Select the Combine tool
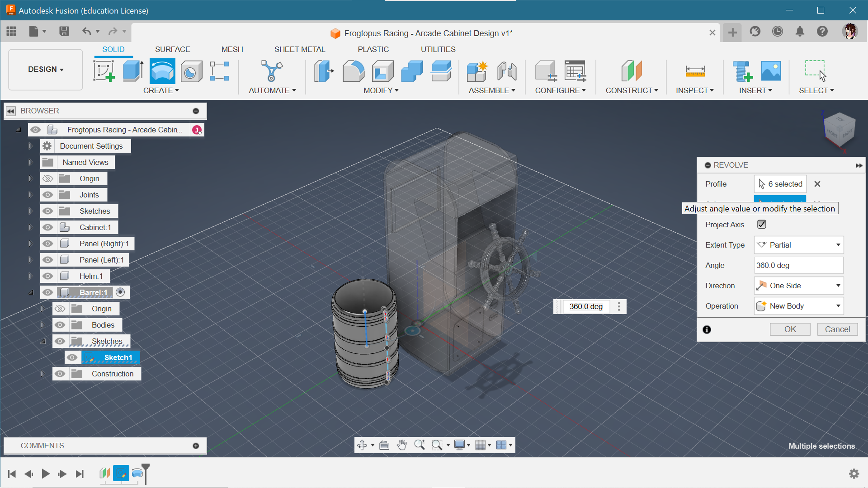Viewport: 868px width, 488px height. click(412, 71)
